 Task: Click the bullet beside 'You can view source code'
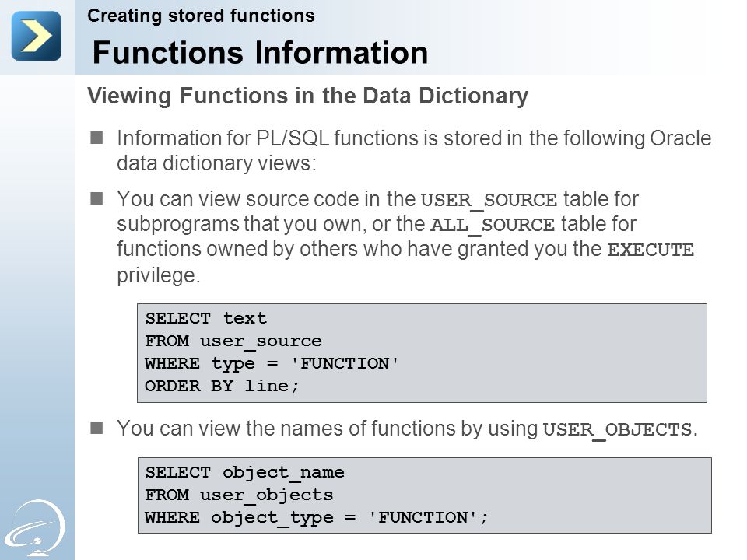coord(96,198)
